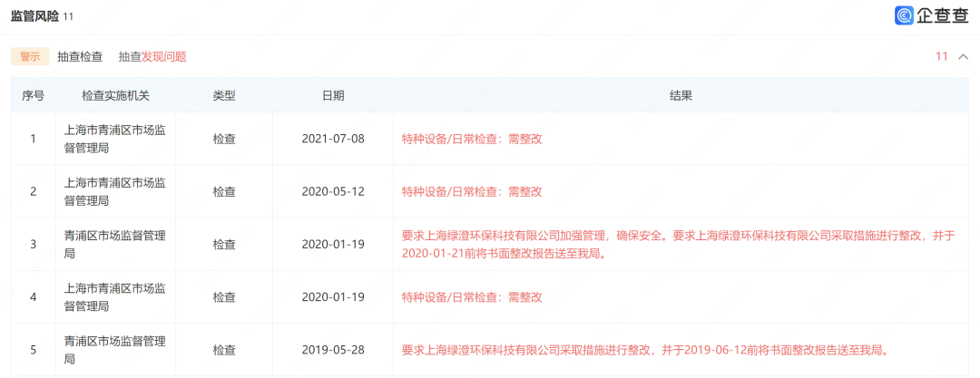Screen dimensions: 980x378
Task: Click the orange count 11 beside the chevron
Action: coord(942,56)
